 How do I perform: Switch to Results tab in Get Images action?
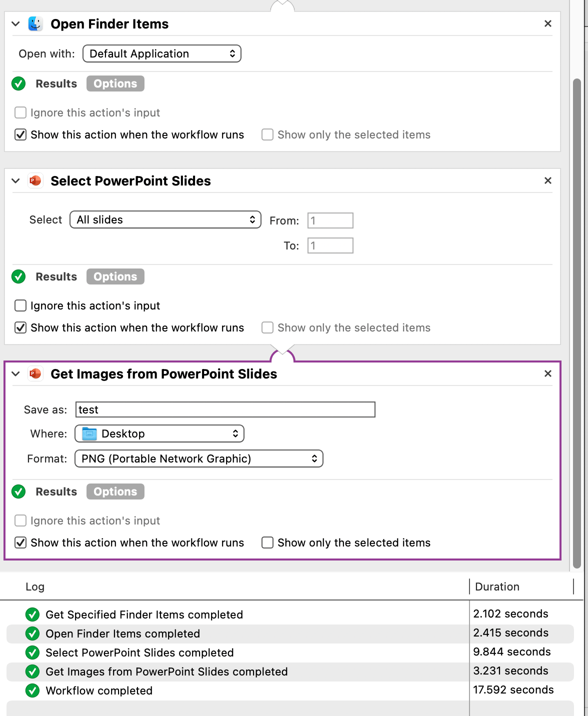point(56,491)
